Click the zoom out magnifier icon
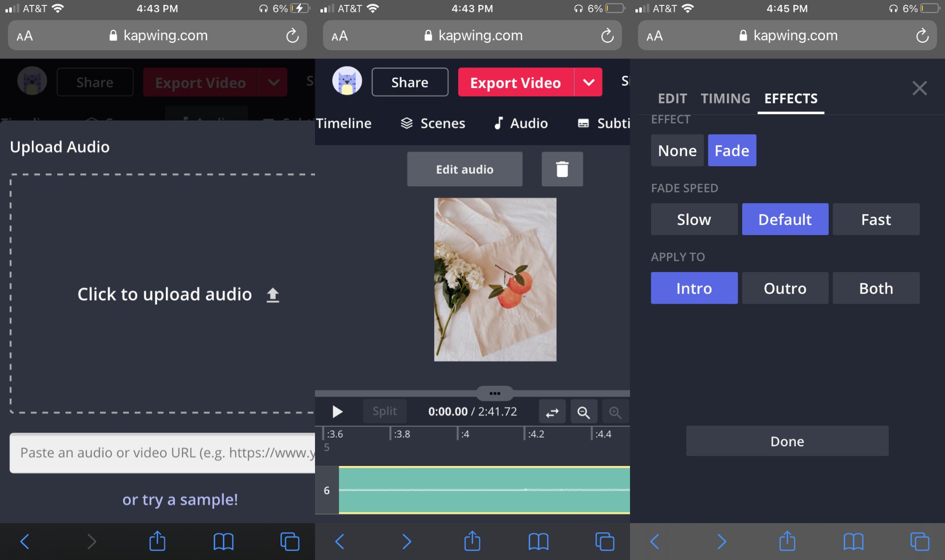Screen dimensions: 945x560 (584, 412)
